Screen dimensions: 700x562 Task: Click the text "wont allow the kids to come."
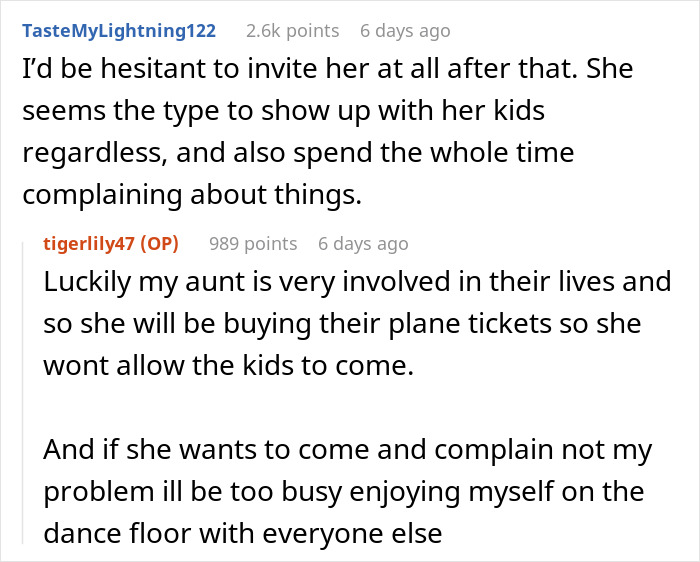coord(229,366)
